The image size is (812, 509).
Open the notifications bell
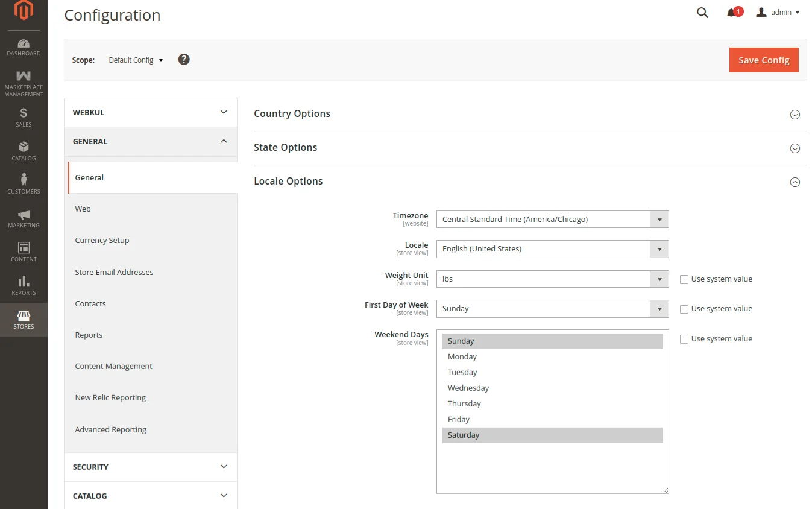pyautogui.click(x=731, y=12)
